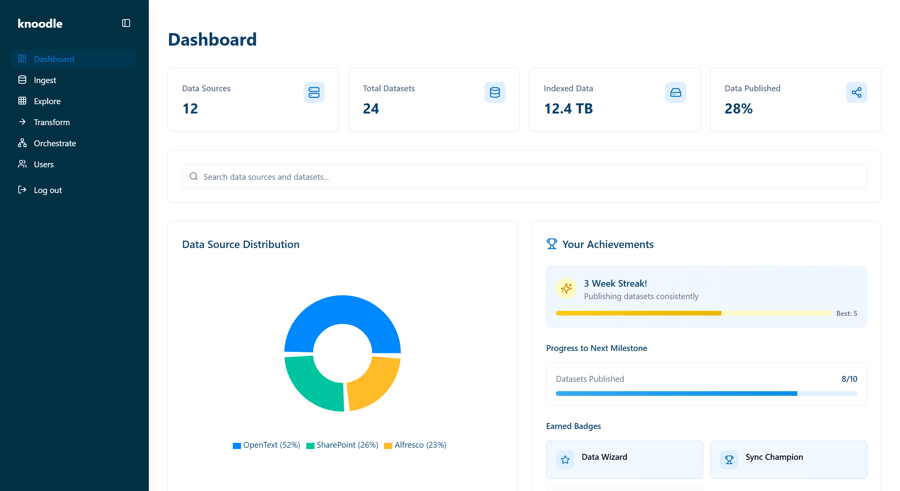Click the trophy icon beside Your Achievements
900x491 pixels.
[x=552, y=244]
